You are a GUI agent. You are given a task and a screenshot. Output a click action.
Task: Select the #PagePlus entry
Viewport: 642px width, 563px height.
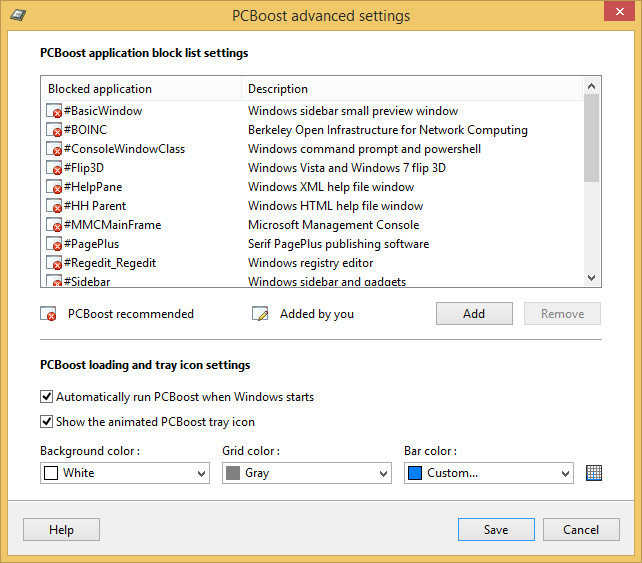[91, 244]
